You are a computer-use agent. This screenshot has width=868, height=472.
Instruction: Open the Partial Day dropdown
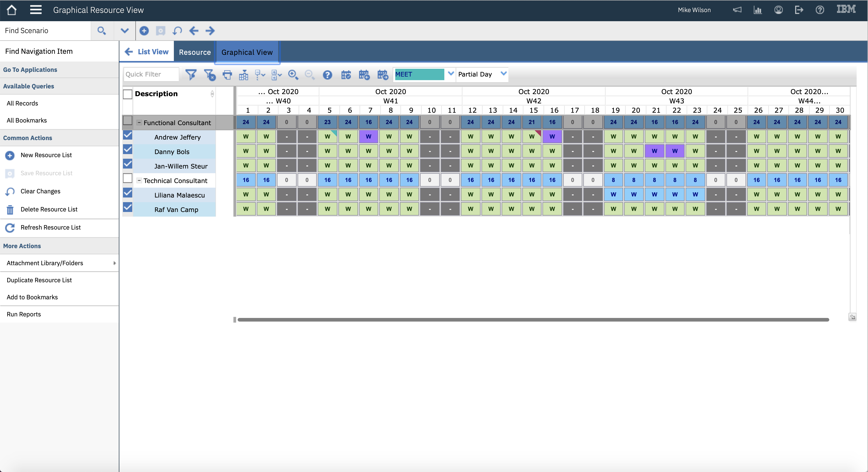click(503, 74)
